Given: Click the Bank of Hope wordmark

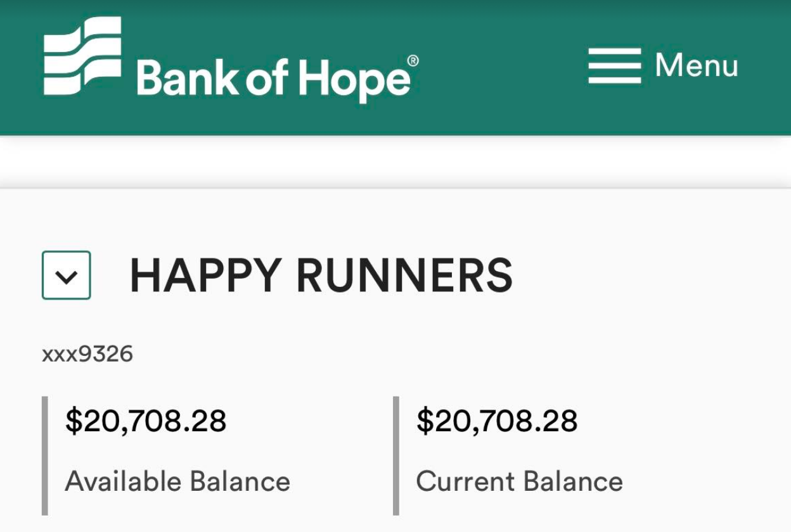Looking at the screenshot, I should pyautogui.click(x=273, y=79).
